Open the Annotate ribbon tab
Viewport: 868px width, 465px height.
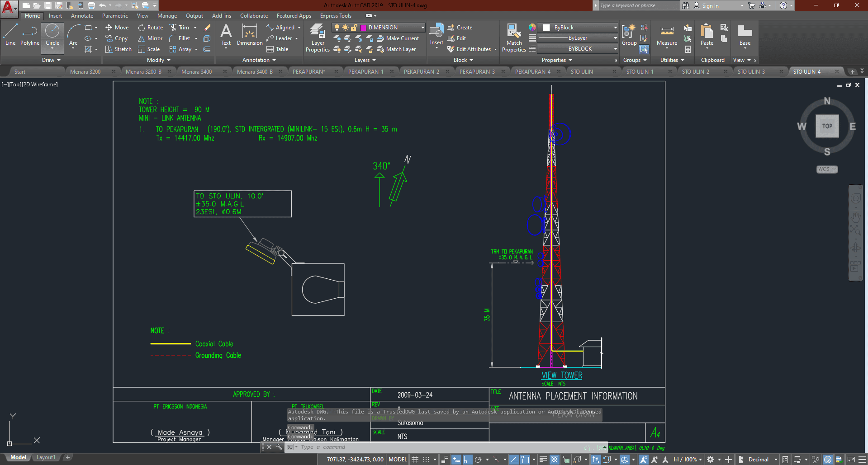click(x=82, y=16)
